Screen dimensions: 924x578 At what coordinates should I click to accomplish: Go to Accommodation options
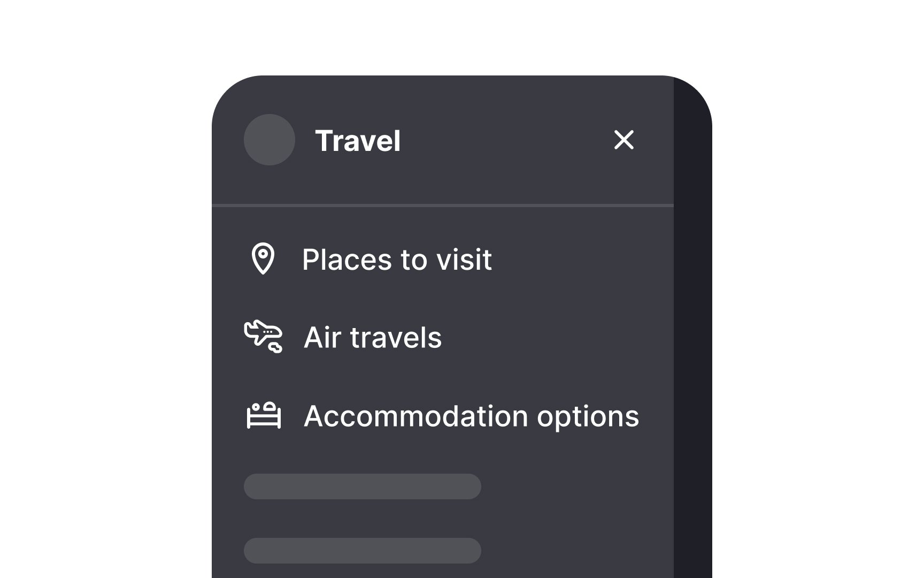coord(471,416)
